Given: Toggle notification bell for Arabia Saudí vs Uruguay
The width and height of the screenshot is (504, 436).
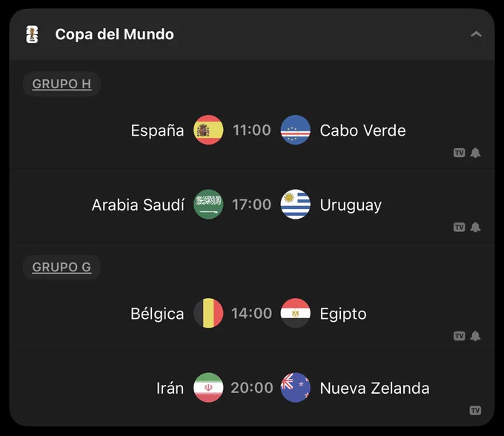Looking at the screenshot, I should [x=475, y=228].
